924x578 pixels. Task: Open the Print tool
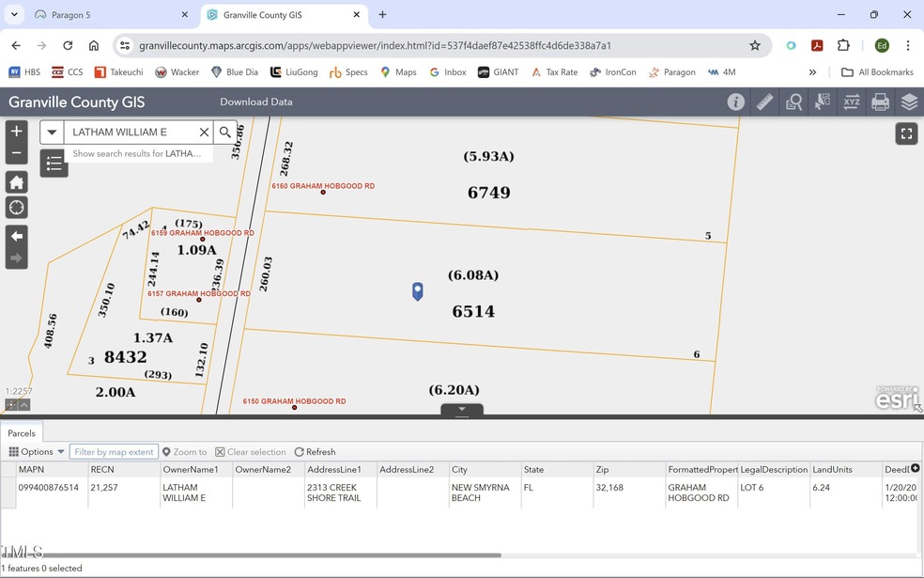[x=880, y=102]
